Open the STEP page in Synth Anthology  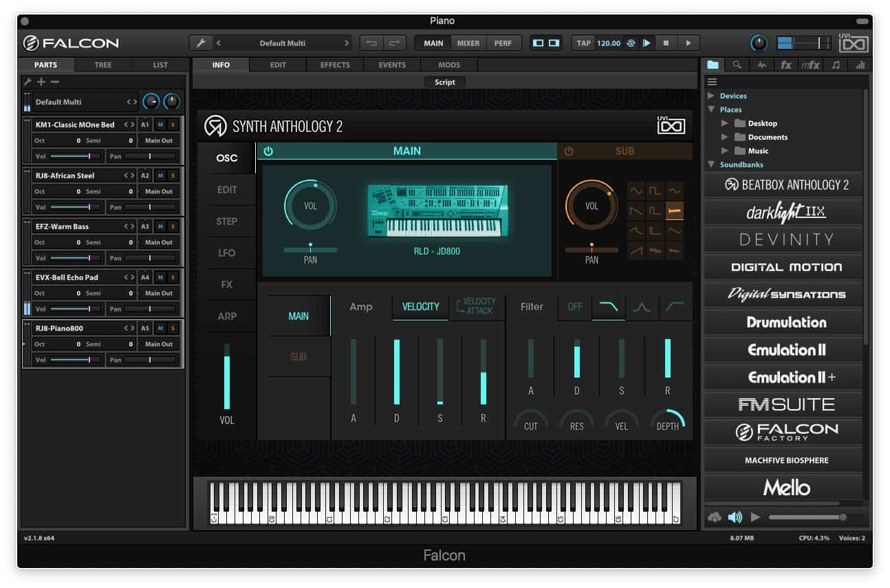[x=227, y=221]
